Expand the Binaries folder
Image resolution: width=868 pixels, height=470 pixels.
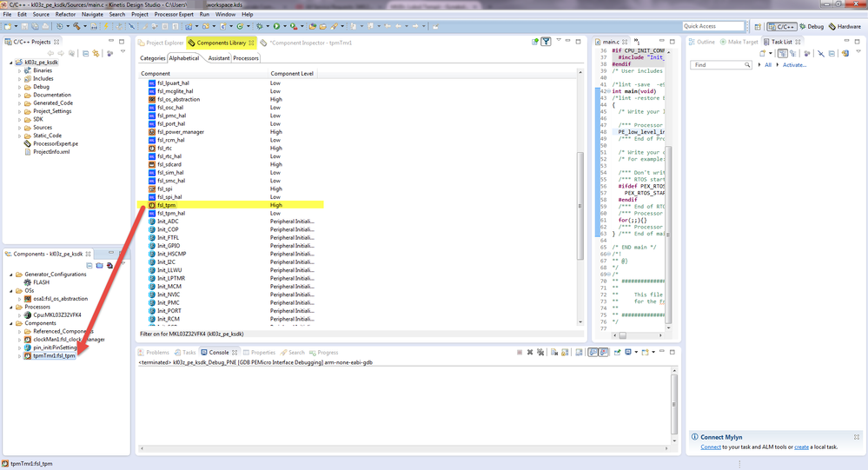pos(20,71)
